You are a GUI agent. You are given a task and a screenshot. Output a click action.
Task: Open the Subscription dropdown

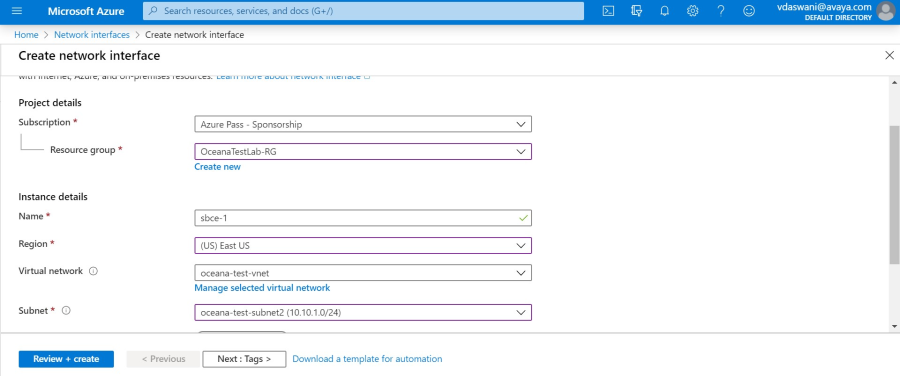(x=363, y=124)
